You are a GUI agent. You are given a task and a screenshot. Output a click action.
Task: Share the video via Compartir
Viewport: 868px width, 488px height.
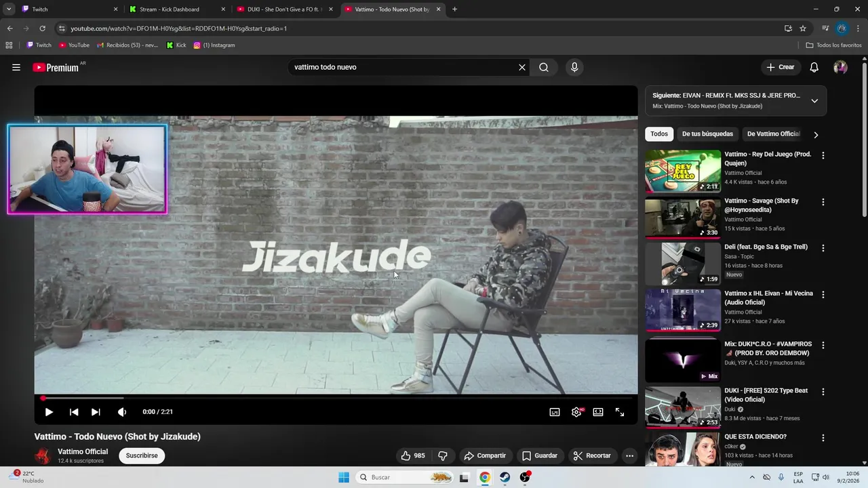(x=485, y=455)
